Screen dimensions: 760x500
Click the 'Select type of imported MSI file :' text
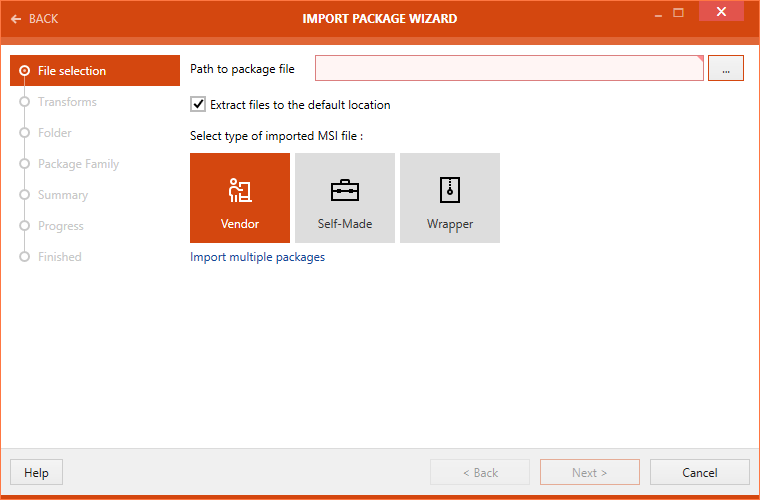276,136
